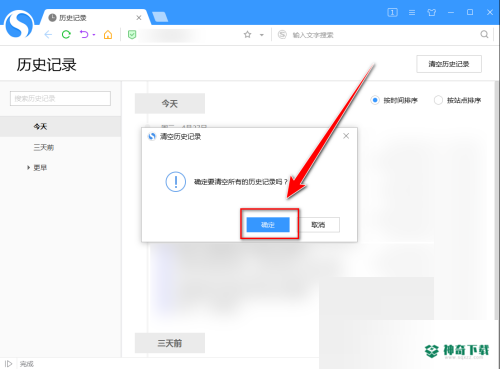The height and width of the screenshot is (369, 500).
Task: Close the 历史记录 tab
Action: [x=139, y=18]
